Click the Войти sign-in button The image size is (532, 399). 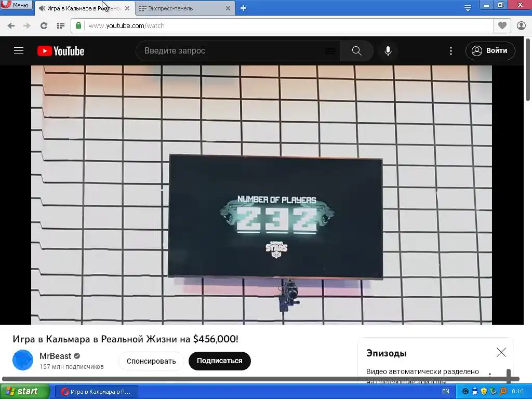click(490, 51)
